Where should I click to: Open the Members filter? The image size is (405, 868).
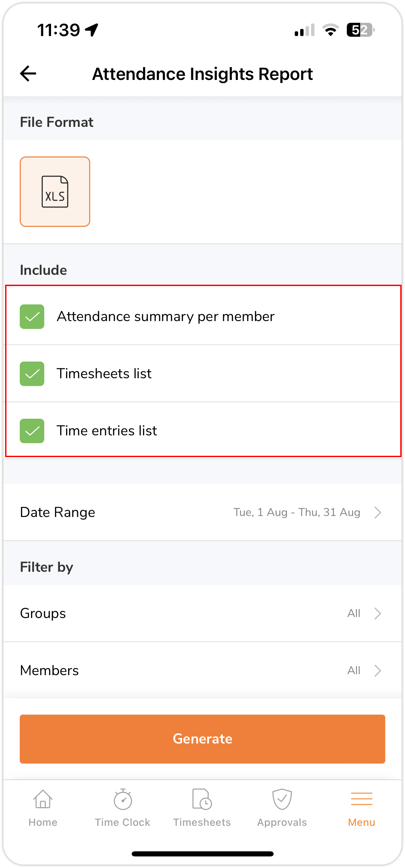(x=202, y=670)
